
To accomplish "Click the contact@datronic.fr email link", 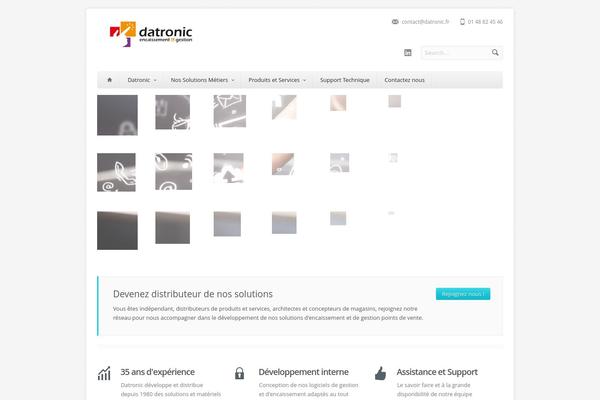I will coord(425,22).
